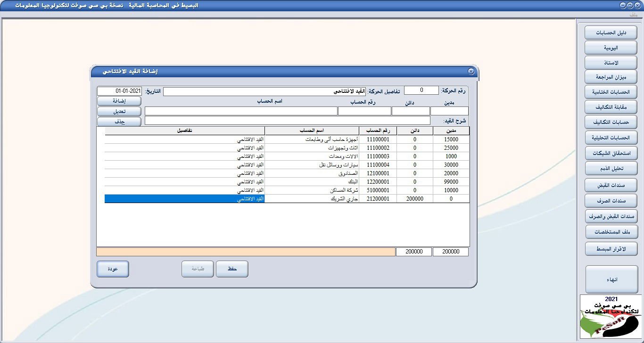Click the تعديل edit button
This screenshot has width=644, height=343.
tap(119, 112)
